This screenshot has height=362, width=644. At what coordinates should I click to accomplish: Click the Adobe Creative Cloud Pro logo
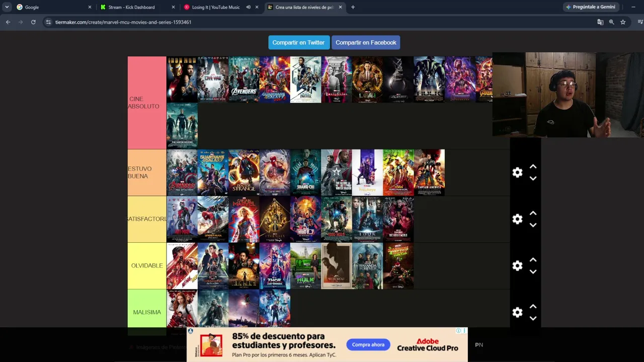(427, 344)
